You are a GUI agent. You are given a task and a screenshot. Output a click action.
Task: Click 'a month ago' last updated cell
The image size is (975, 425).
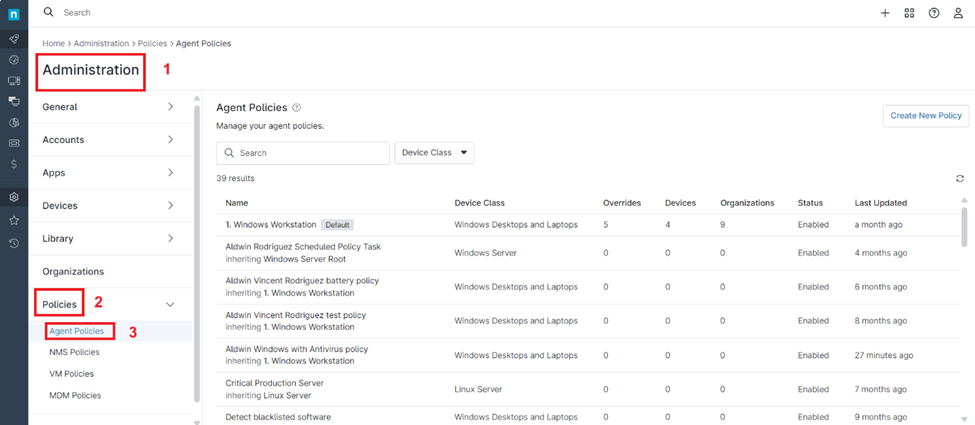pos(878,225)
